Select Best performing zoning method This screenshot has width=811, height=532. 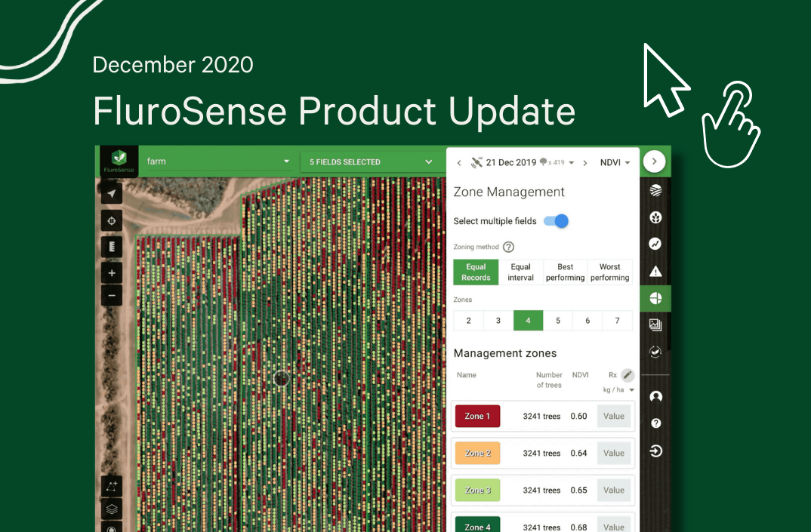click(x=566, y=272)
